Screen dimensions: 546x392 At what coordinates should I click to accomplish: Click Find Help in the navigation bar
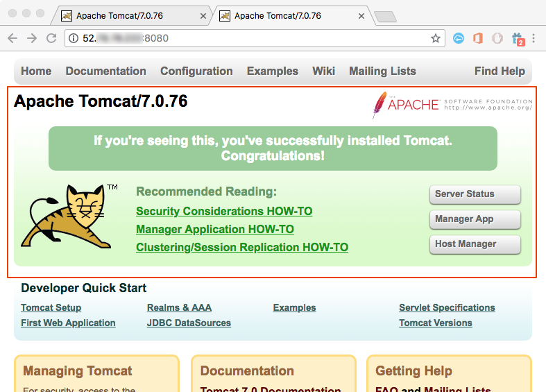tap(500, 71)
